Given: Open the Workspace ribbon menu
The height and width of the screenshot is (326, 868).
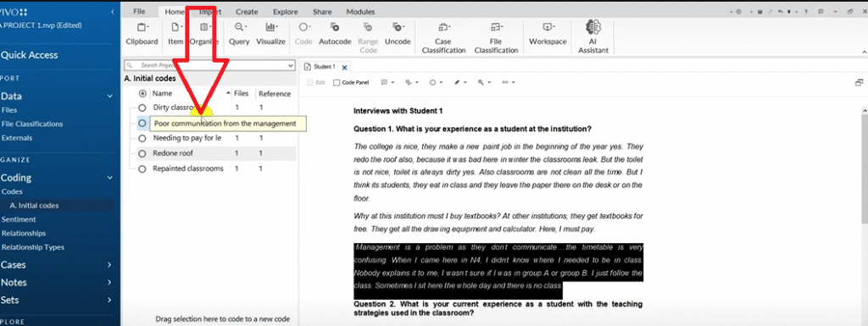Looking at the screenshot, I should pyautogui.click(x=548, y=34).
